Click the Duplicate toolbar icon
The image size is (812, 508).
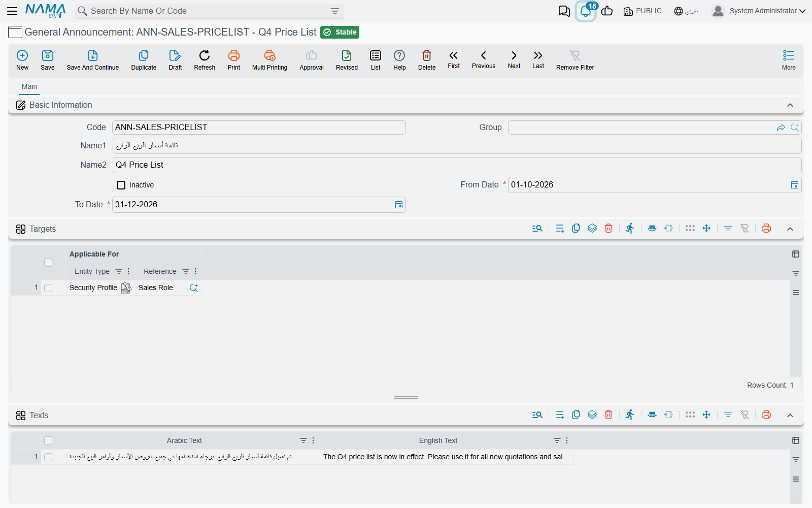click(x=144, y=55)
